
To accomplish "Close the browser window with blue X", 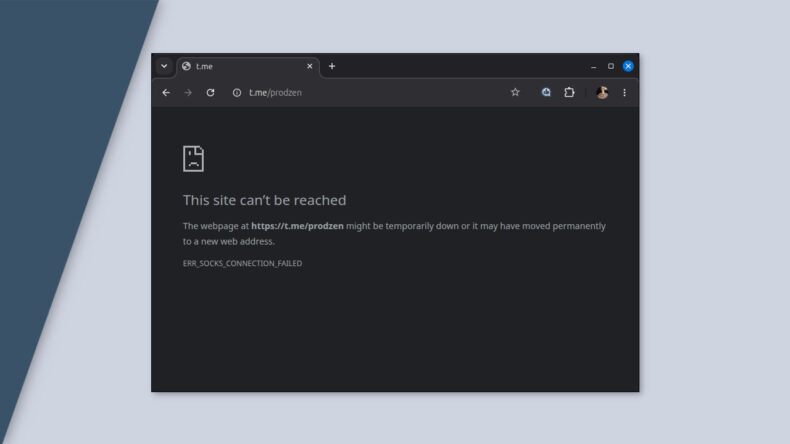I will coord(628,66).
